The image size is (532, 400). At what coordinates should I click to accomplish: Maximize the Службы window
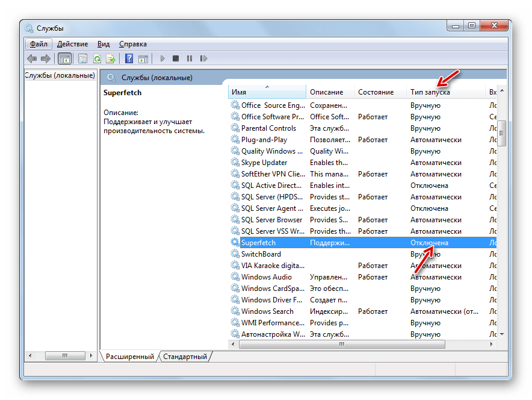coord(472,25)
